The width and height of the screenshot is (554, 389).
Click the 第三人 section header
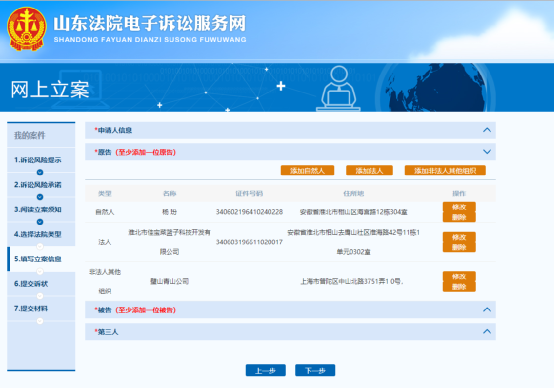(x=290, y=332)
